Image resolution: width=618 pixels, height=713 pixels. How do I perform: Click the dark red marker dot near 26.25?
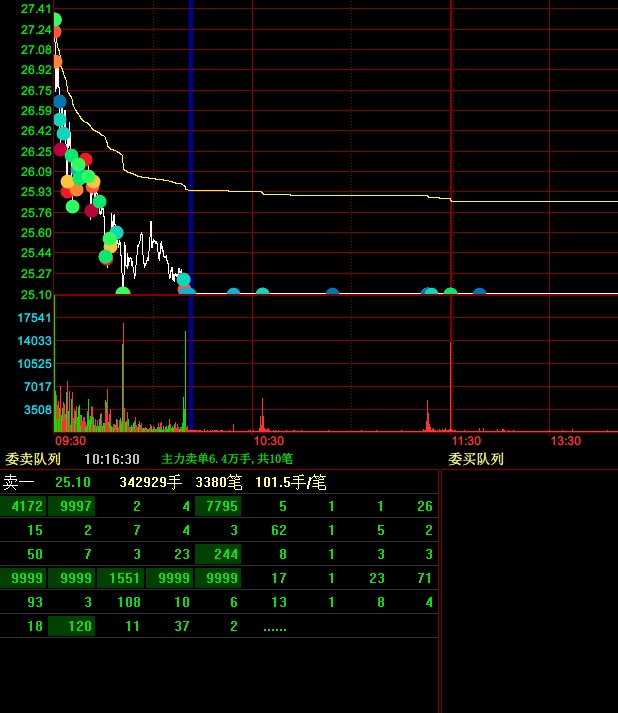coord(60,149)
